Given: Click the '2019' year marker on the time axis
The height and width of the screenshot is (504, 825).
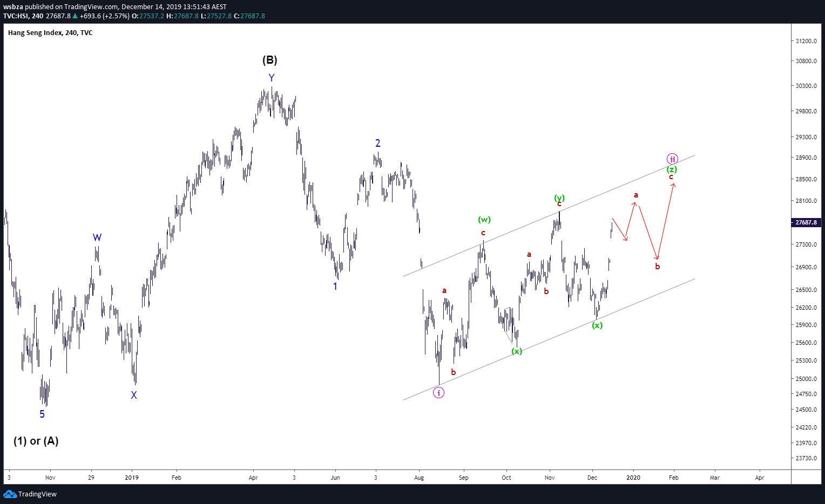Looking at the screenshot, I should pyautogui.click(x=132, y=478).
